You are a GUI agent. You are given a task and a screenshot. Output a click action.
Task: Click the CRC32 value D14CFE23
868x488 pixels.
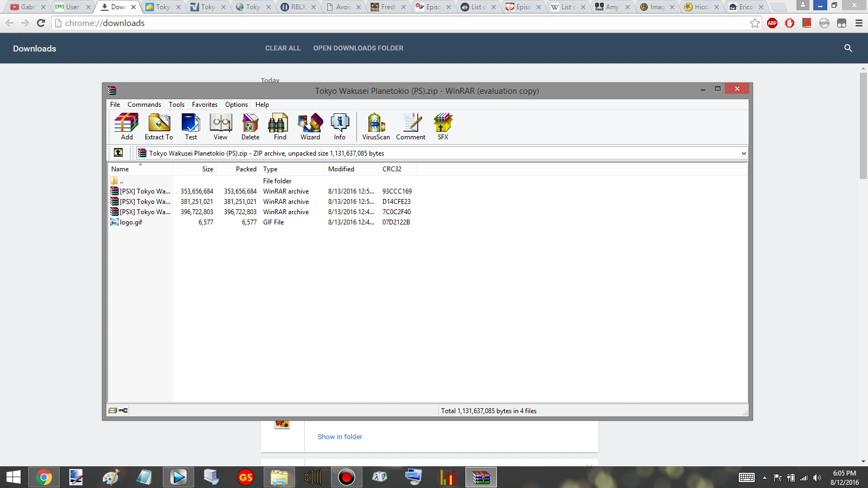(397, 202)
